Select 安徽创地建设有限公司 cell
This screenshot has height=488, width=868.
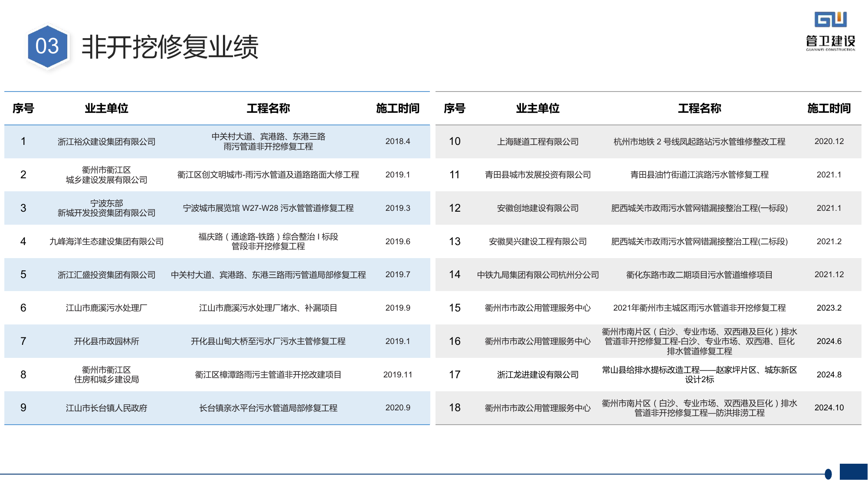(x=538, y=208)
